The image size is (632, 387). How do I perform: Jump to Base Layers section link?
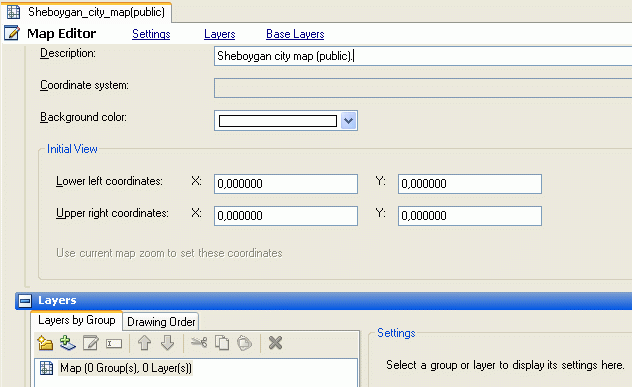pos(295,34)
